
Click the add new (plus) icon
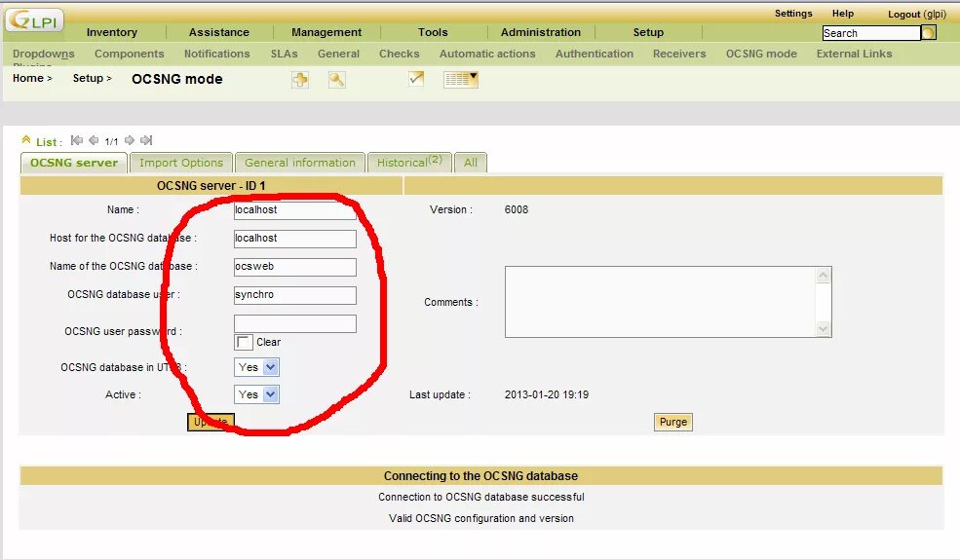coord(300,80)
